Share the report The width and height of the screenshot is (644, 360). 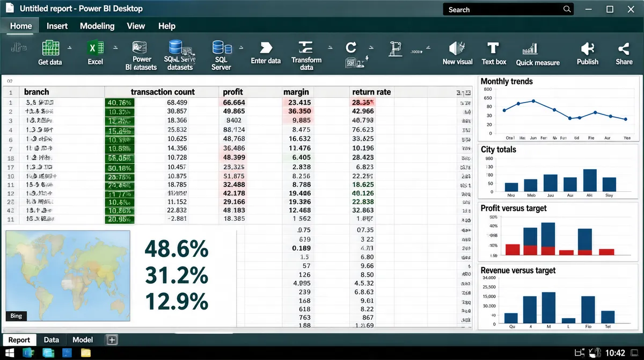coord(624,53)
